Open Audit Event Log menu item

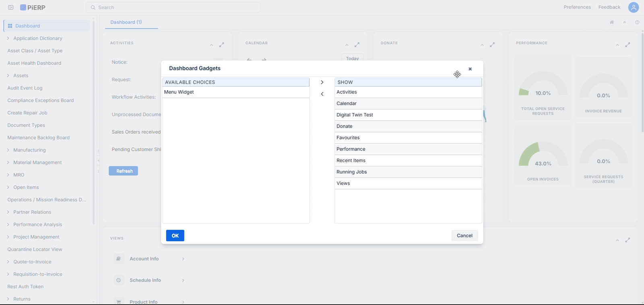point(25,88)
